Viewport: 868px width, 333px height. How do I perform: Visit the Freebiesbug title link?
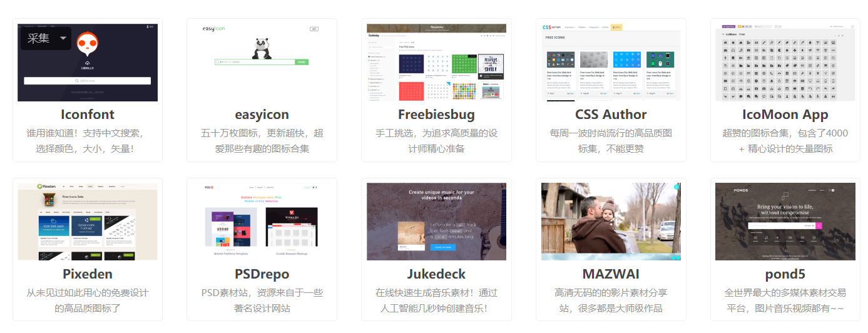click(x=436, y=115)
